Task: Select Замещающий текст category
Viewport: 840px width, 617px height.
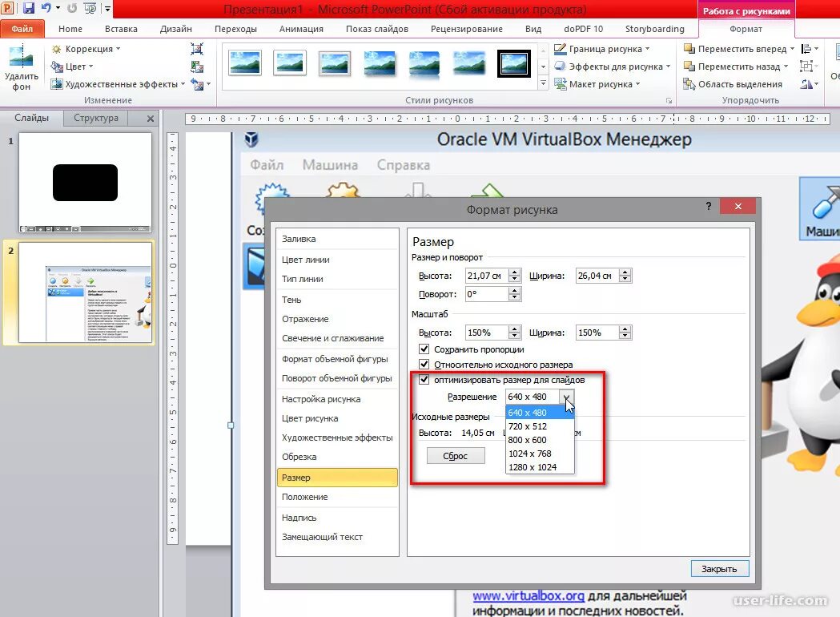Action: (337, 537)
